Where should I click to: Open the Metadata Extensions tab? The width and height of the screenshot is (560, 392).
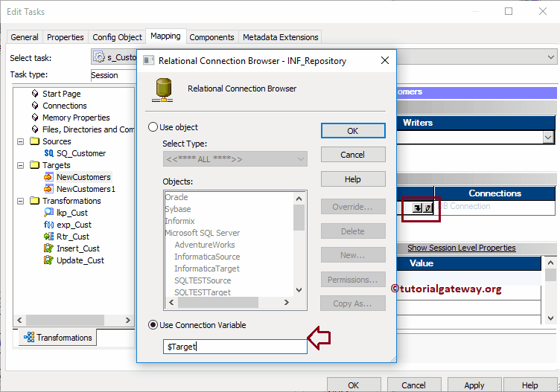(x=280, y=37)
